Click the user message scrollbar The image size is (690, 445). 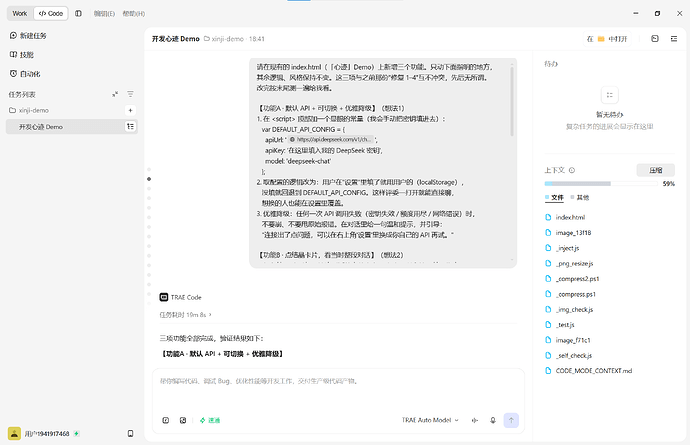pos(512,100)
